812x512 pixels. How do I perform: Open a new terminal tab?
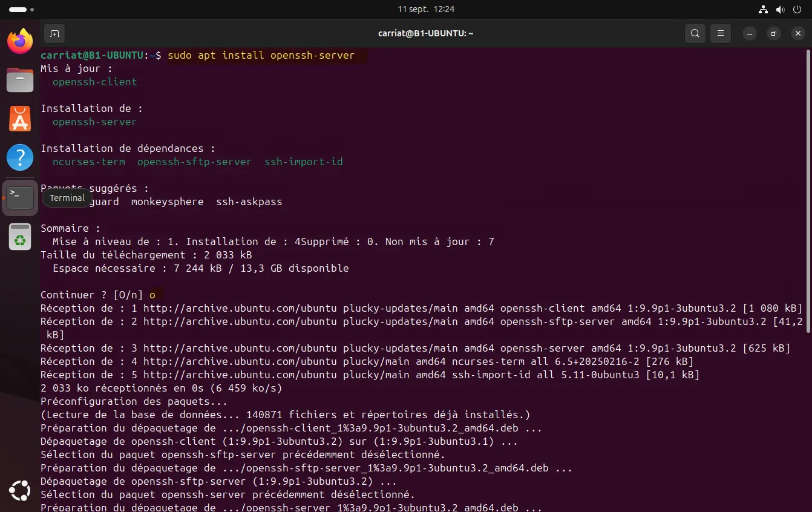(54, 33)
